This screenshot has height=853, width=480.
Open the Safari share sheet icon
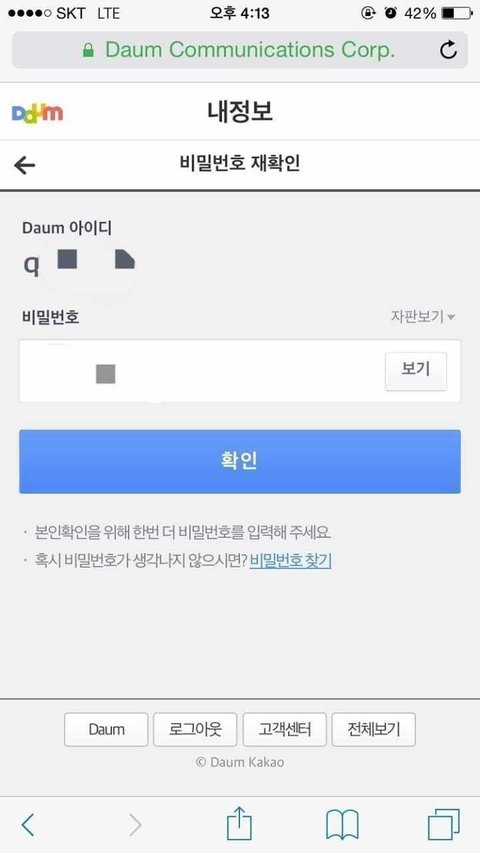pos(239,823)
